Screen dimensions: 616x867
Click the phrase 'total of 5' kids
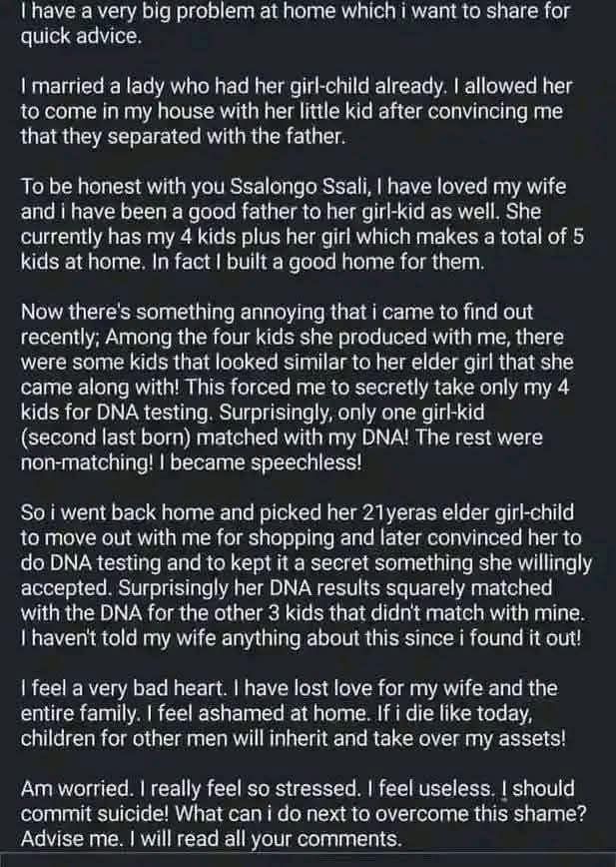(x=541, y=237)
